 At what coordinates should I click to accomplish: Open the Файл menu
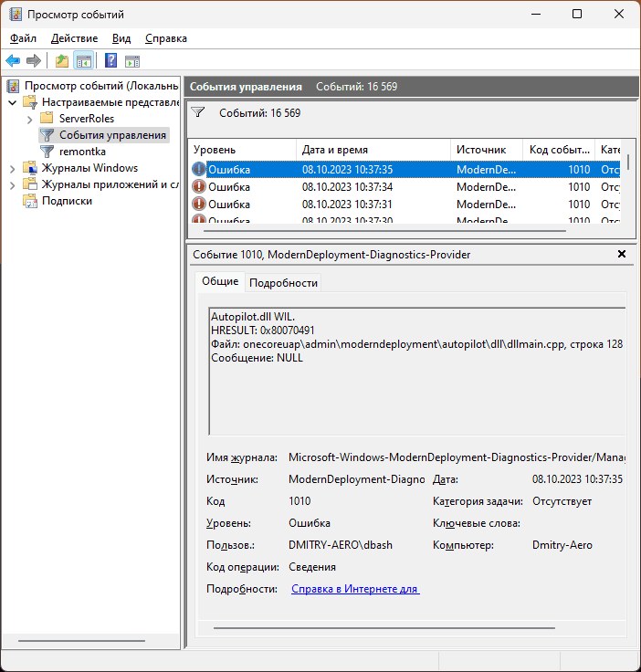tap(23, 38)
